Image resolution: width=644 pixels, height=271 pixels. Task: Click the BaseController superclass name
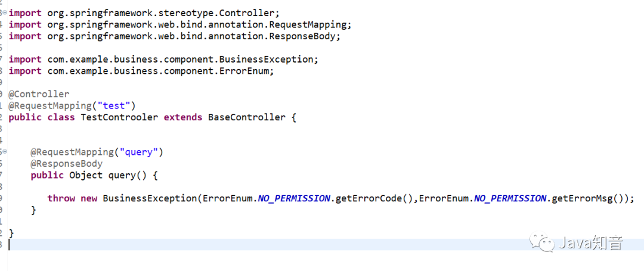[x=246, y=118]
